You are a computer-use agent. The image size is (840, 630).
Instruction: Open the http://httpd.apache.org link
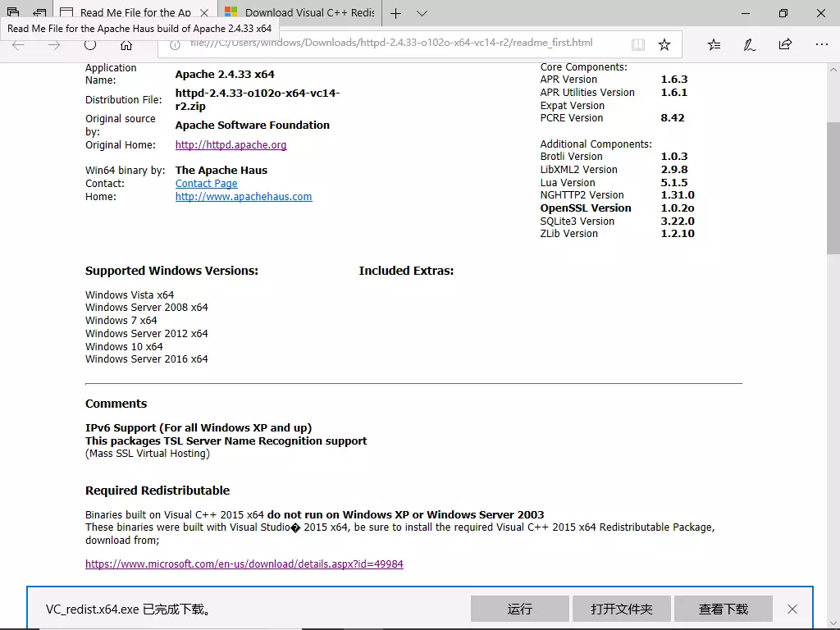coord(231,144)
